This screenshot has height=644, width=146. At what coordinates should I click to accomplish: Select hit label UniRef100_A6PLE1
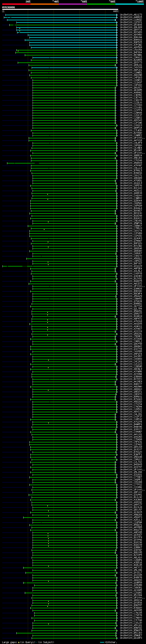[x=131, y=70]
